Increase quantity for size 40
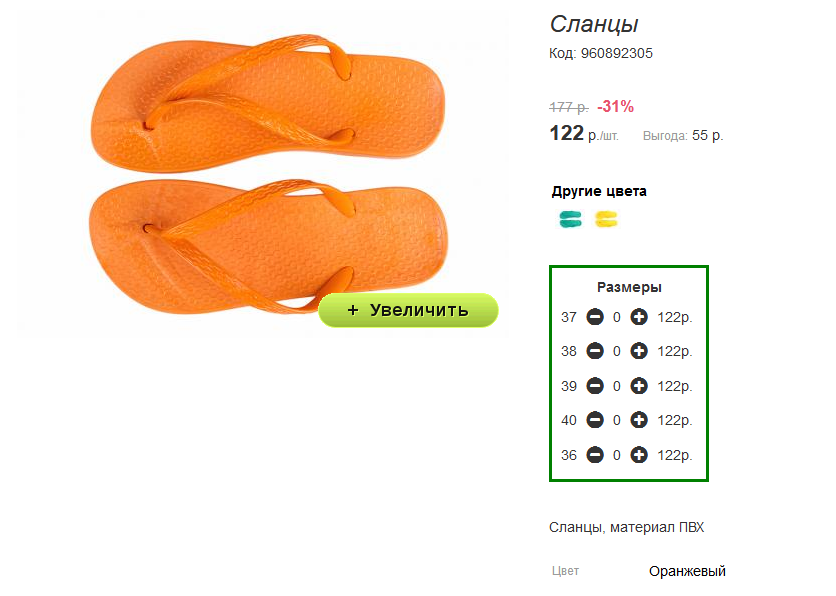This screenshot has height=596, width=836. point(639,420)
